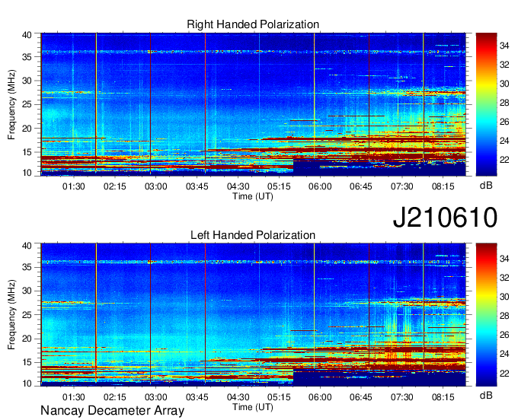
Task: Click the 20 MHz tick of Right Handed plot
Action: point(27,129)
